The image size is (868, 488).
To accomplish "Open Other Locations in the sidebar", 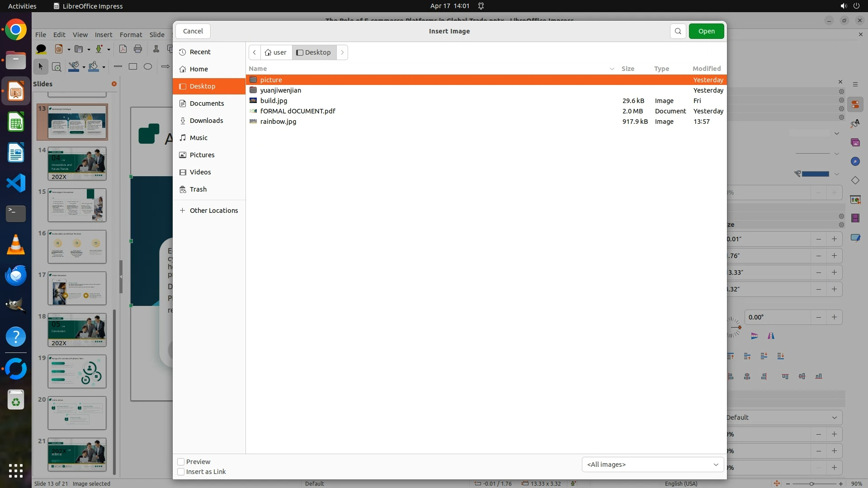I will (x=213, y=211).
